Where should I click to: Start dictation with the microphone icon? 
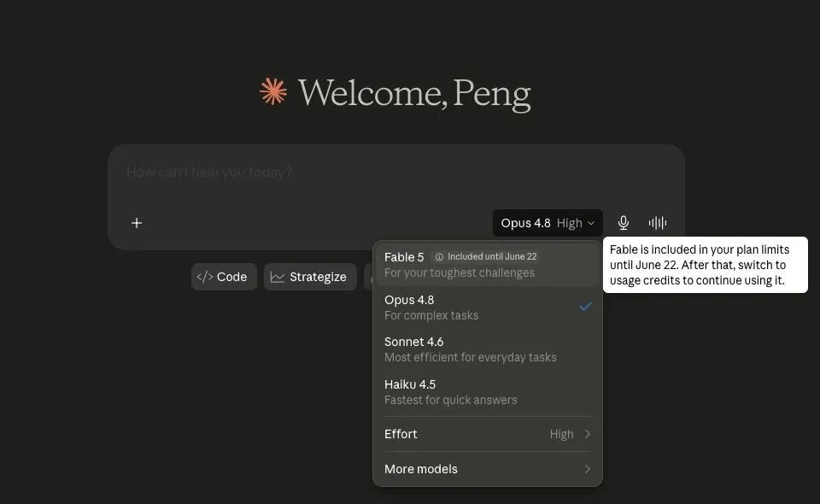tap(623, 223)
